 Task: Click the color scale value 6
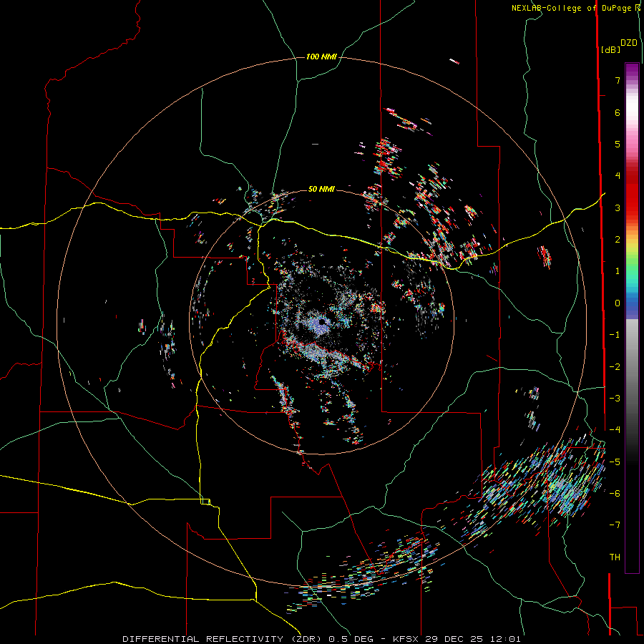618,112
